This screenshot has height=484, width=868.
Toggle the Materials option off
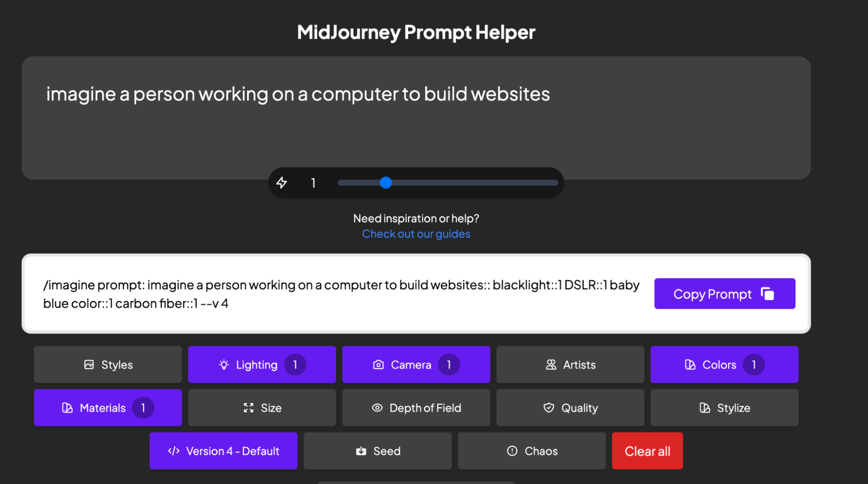tap(108, 408)
